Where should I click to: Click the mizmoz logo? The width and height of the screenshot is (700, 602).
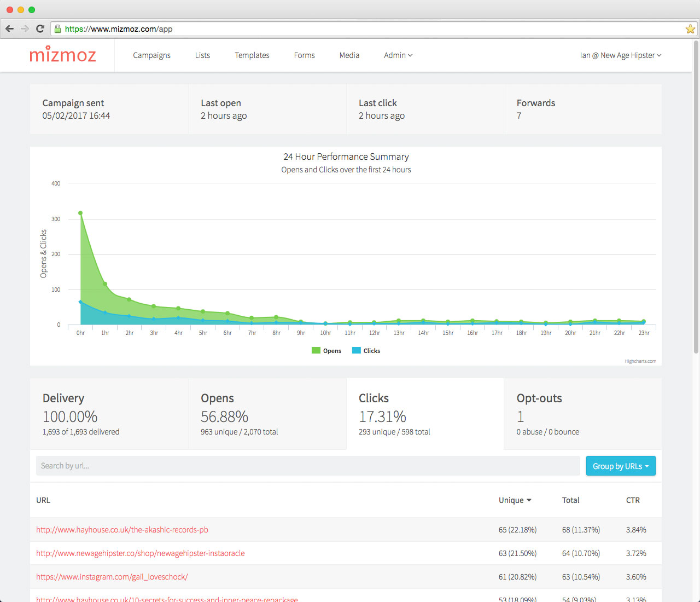point(62,54)
